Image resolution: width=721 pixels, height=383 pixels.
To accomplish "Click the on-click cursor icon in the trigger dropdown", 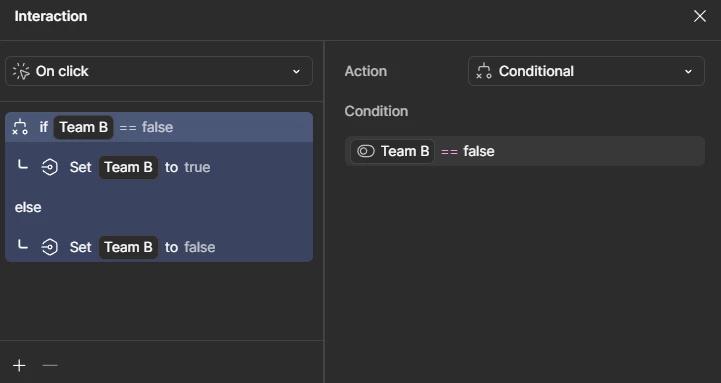I will 21,71.
